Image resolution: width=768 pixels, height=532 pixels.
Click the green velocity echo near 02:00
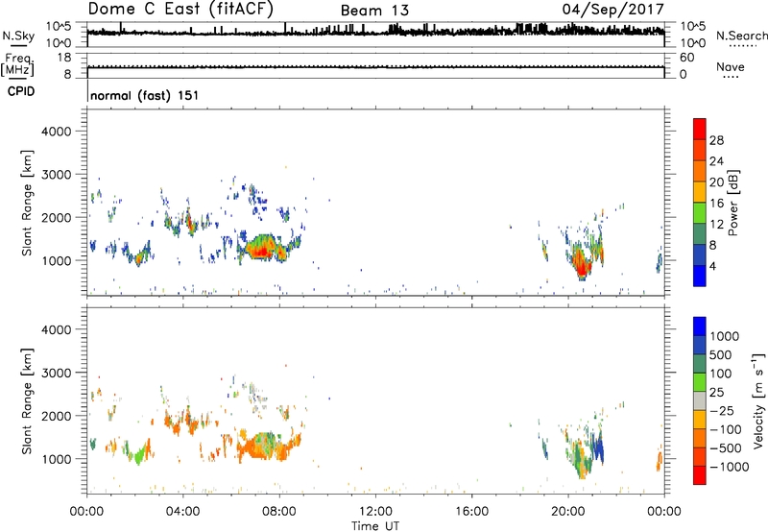139,456
